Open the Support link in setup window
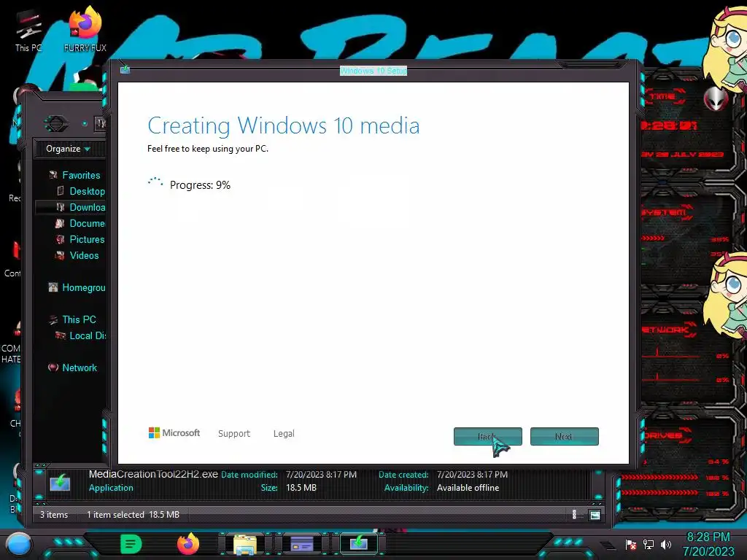This screenshot has height=560, width=747. [234, 433]
